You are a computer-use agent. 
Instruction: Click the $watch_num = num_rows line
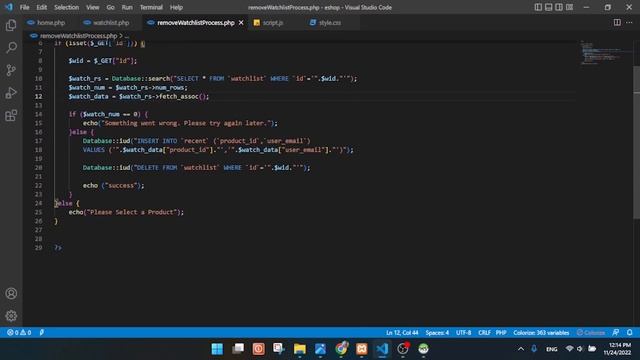(x=128, y=87)
